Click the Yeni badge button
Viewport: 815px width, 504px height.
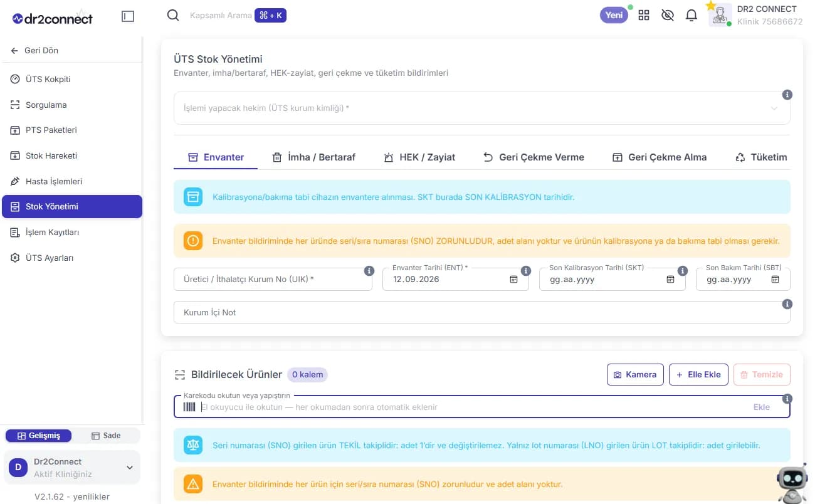pos(614,15)
